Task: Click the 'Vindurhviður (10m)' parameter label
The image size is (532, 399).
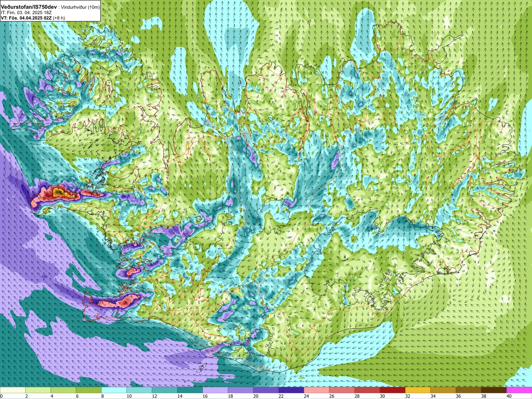Action: 80,7
